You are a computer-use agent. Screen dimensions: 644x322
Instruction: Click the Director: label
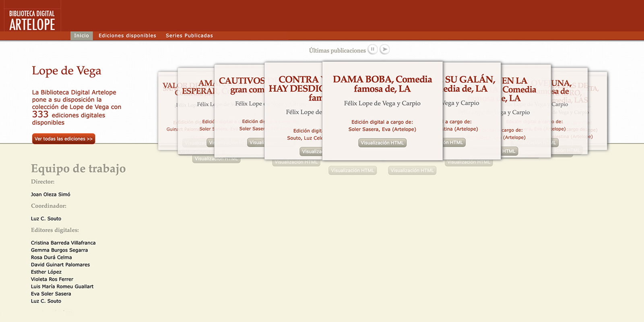pos(43,182)
